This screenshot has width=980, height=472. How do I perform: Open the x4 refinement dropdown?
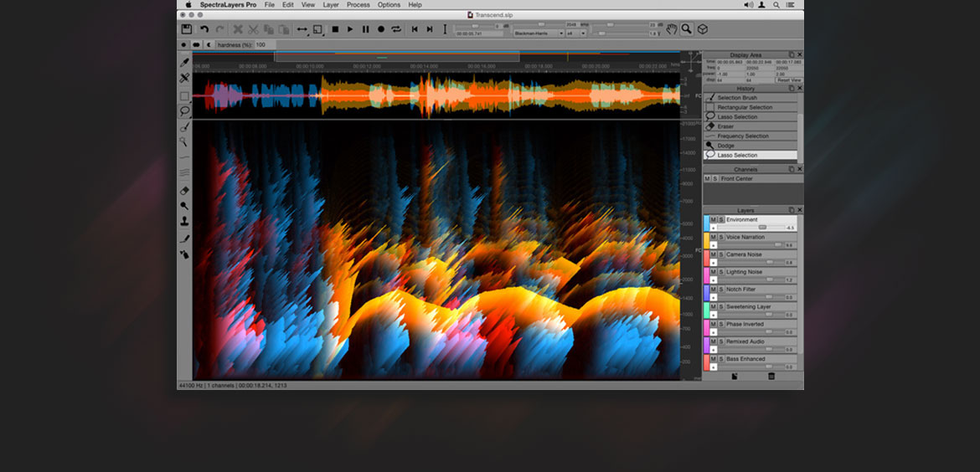coord(575,33)
